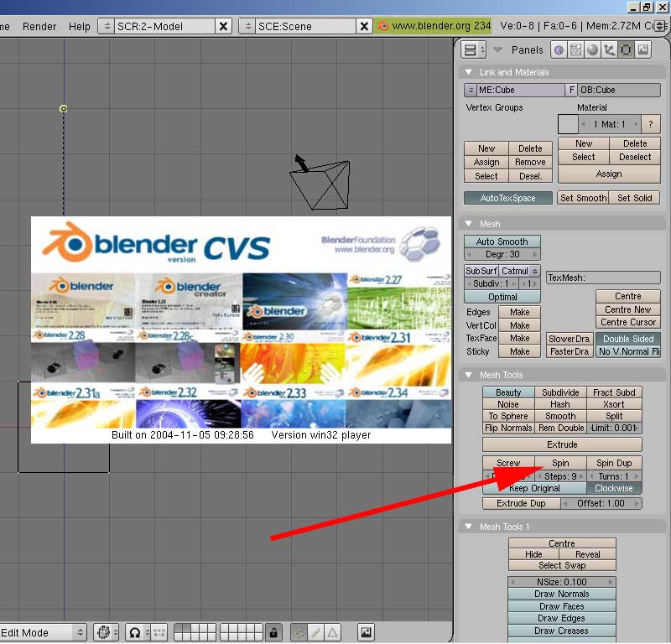Collapse the Mesh panel triangle

469,223
